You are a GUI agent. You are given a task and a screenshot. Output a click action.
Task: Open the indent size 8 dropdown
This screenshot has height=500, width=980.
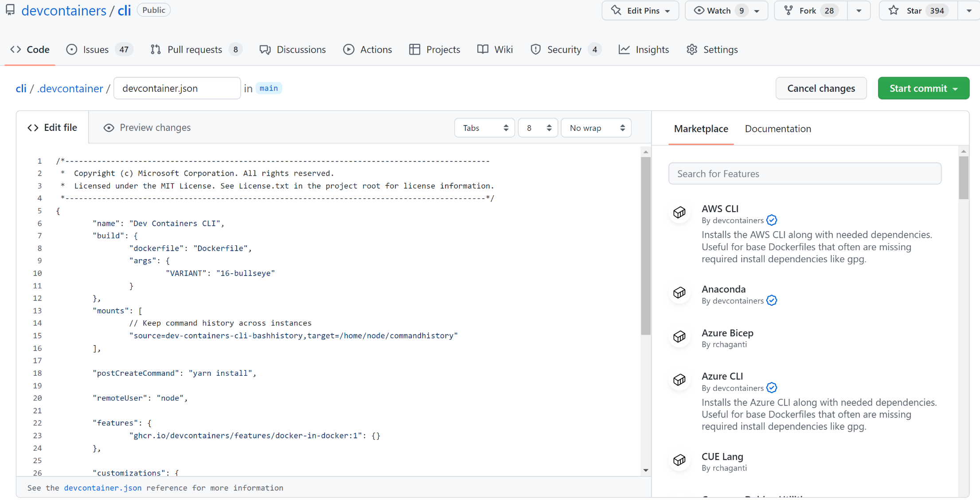coord(538,128)
